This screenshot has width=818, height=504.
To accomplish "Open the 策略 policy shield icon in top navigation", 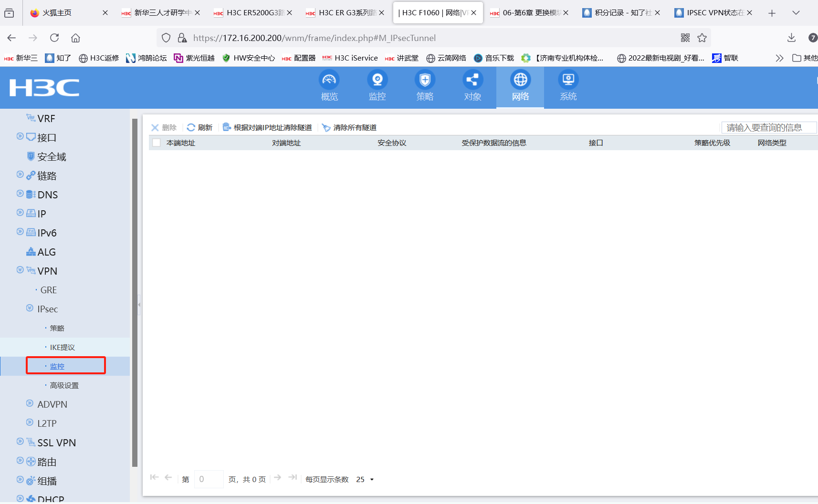I will [x=425, y=80].
